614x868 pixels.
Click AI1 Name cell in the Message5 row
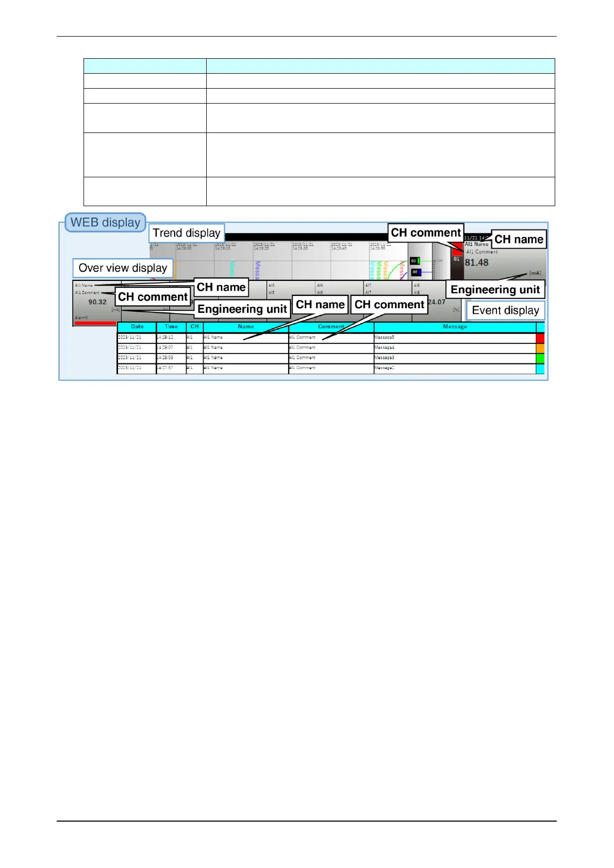[x=246, y=338]
